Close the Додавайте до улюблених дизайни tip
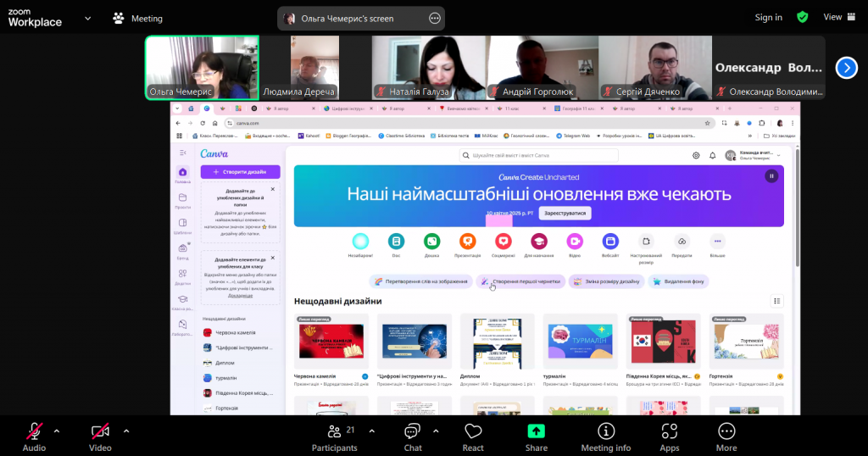 (272, 189)
